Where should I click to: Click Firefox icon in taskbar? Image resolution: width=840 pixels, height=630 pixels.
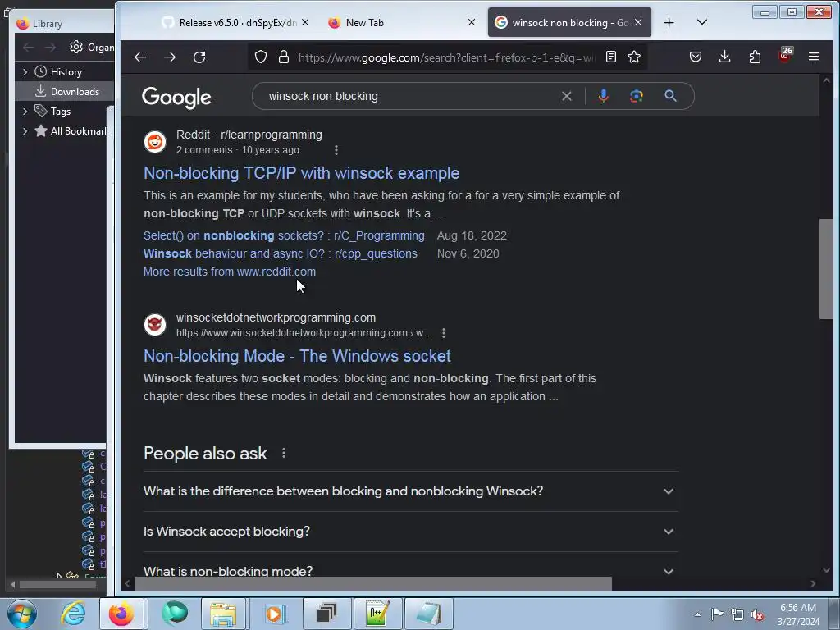121,614
